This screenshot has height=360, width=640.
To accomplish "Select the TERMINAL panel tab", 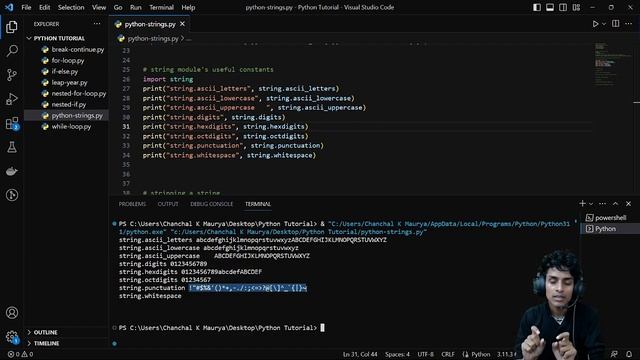I will point(258,204).
